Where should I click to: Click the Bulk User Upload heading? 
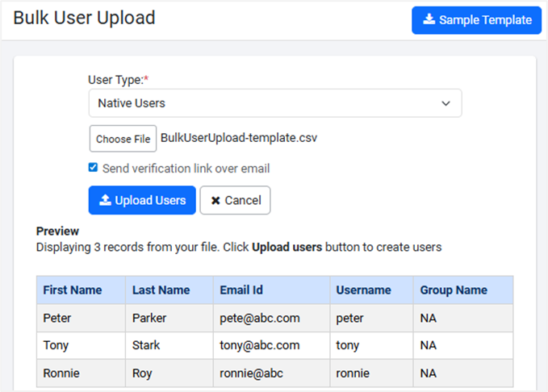point(84,18)
